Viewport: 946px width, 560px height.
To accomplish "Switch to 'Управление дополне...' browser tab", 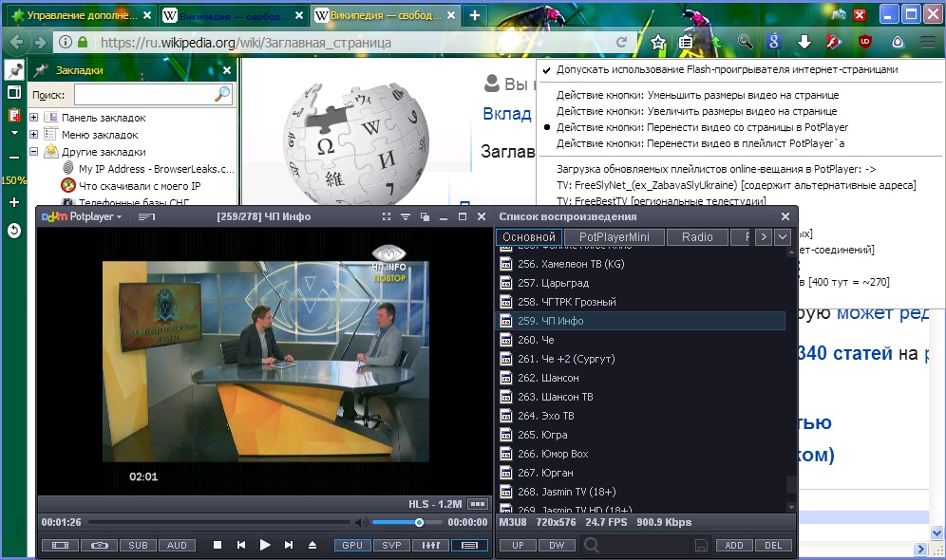I will click(x=82, y=16).
